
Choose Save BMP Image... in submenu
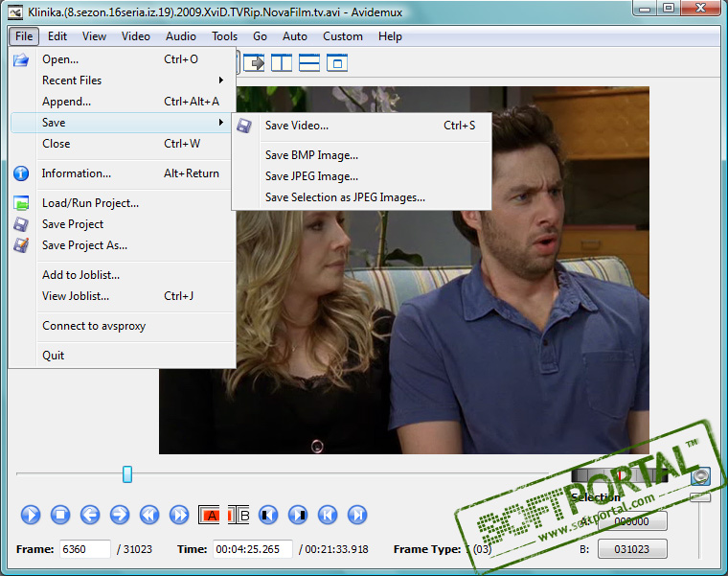362,155
